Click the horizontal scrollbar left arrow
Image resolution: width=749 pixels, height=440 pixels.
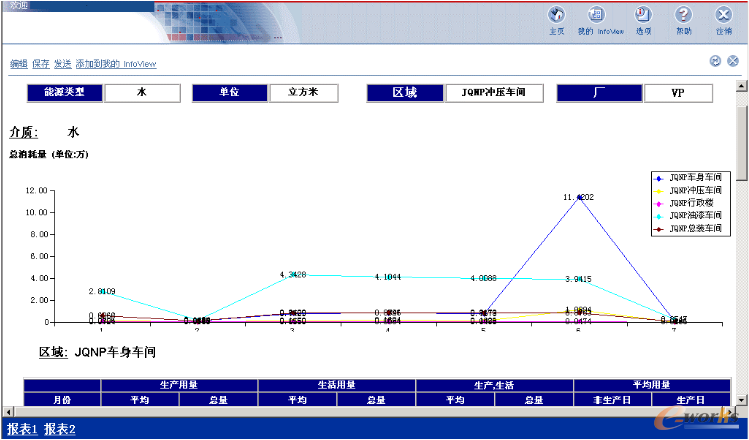(7, 411)
